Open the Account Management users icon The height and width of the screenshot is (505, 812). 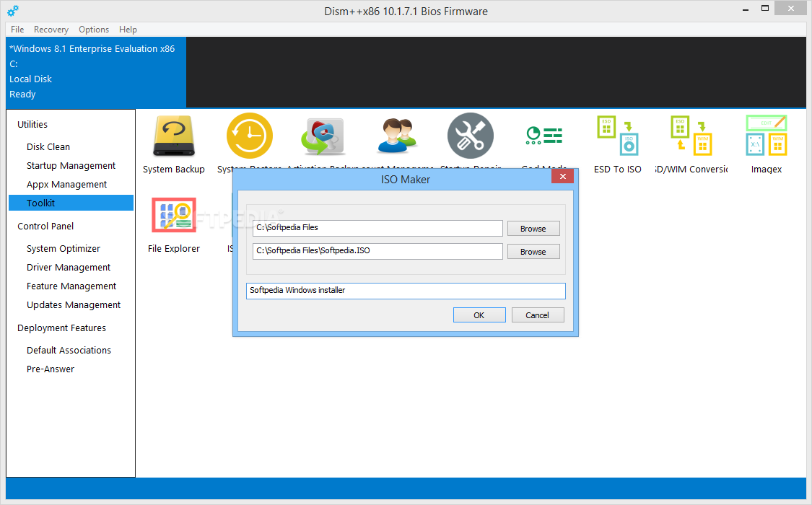(x=397, y=136)
